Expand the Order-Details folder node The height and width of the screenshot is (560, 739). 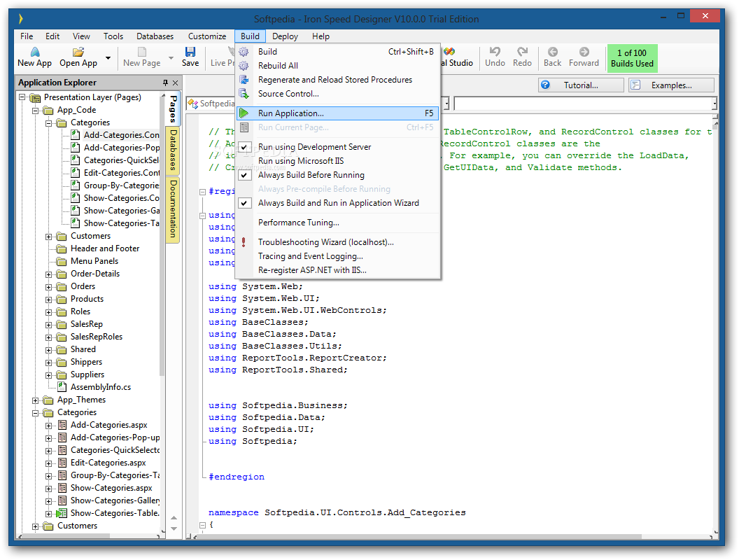(x=48, y=274)
